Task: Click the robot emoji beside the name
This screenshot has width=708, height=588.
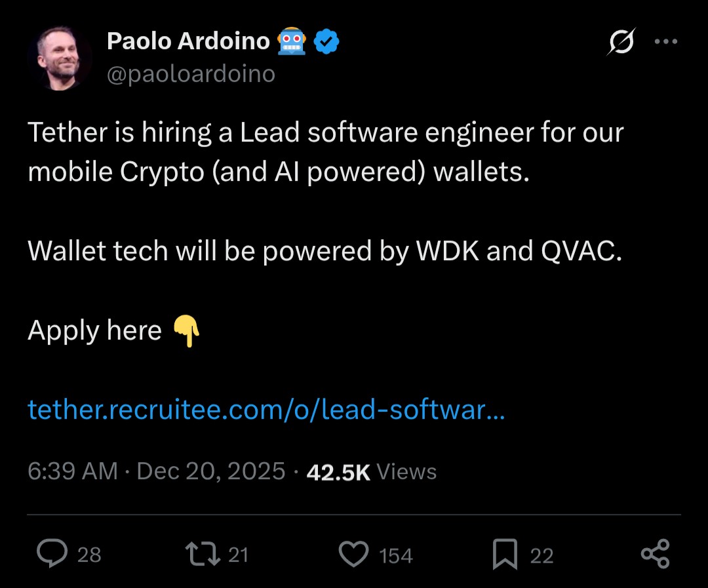Action: [x=292, y=42]
